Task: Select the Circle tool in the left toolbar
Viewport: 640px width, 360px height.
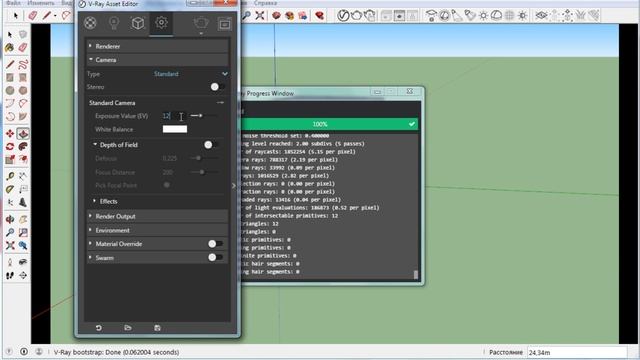Action: (x=10, y=90)
